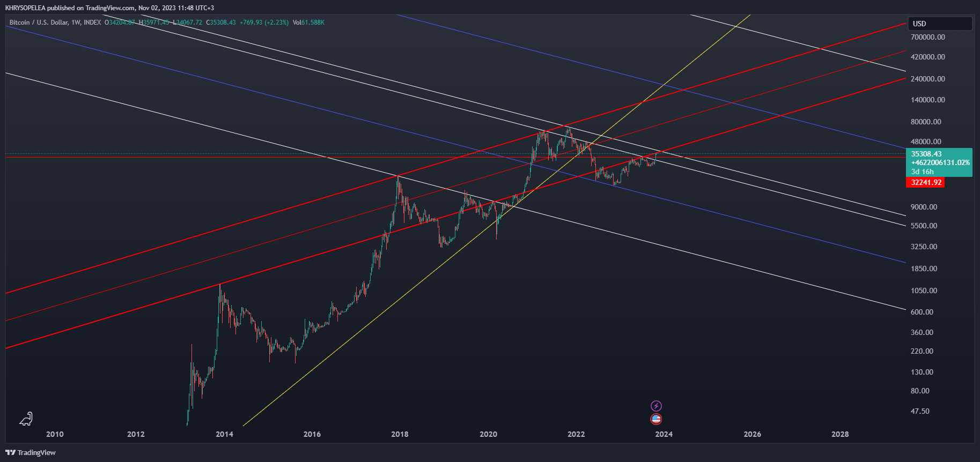Click the US flag economic event icon
Viewport: 980px width, 462px height.
[x=656, y=419]
